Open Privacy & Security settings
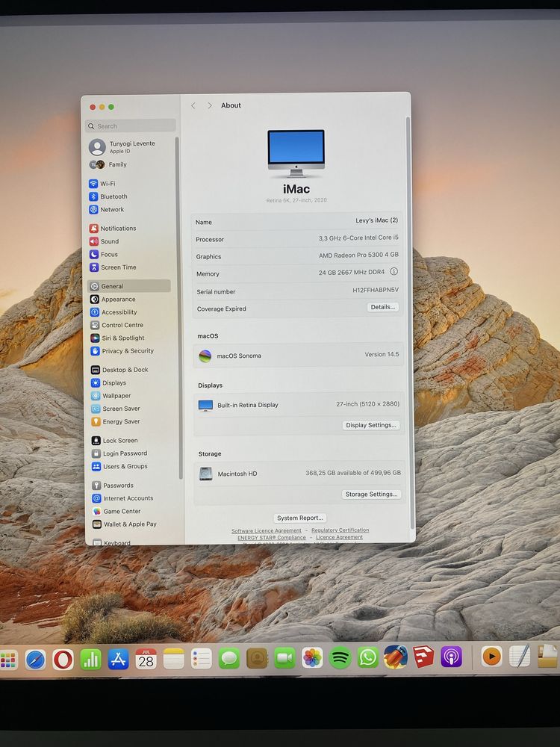560x747 pixels. [122, 350]
